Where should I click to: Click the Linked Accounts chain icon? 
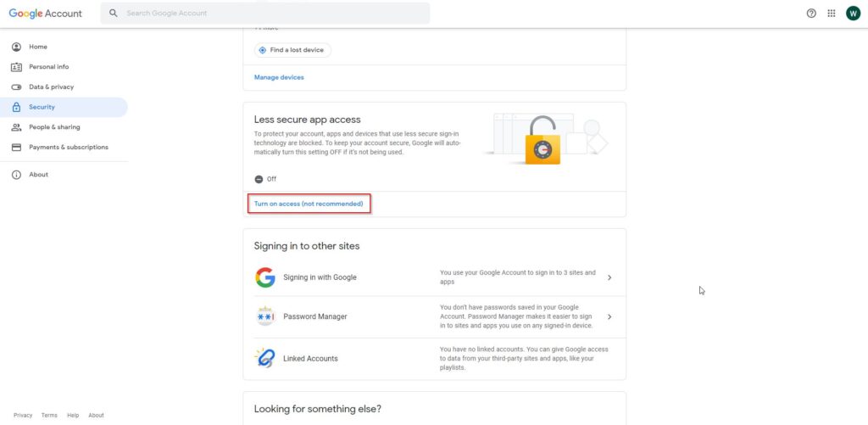click(x=265, y=359)
